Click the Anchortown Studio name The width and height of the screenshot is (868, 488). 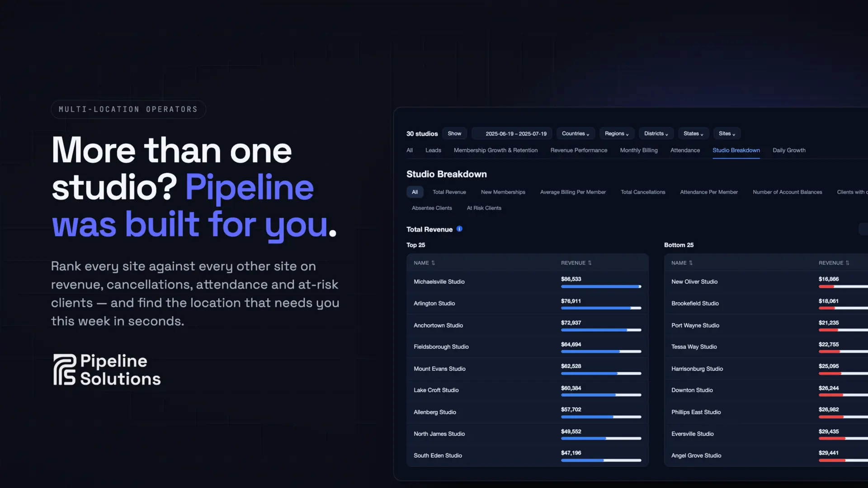click(438, 325)
